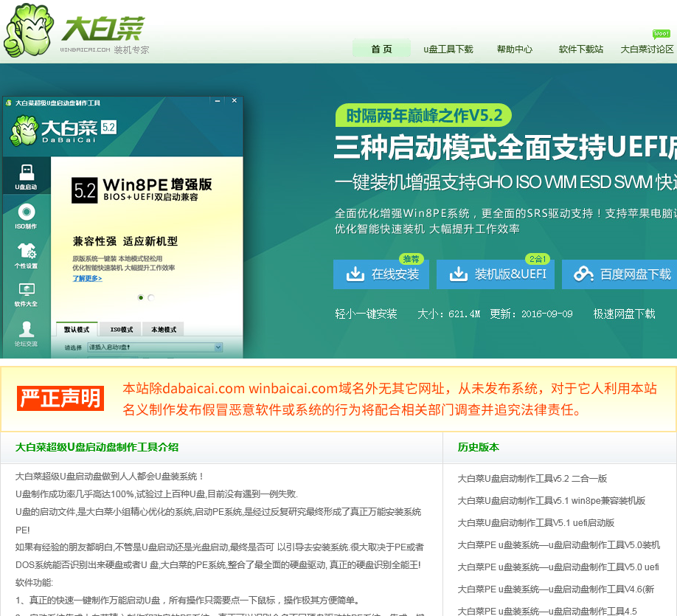
Task: Click the Dabaicai cabbage mascot logo
Action: [28, 30]
